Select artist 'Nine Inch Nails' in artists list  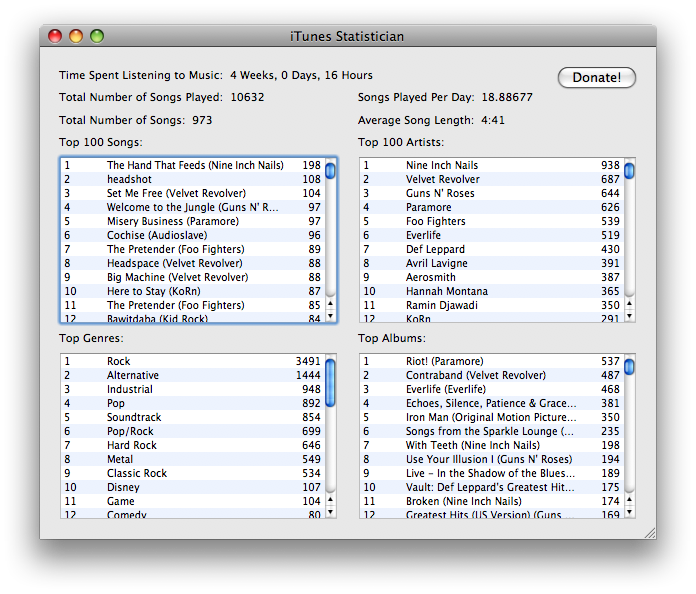coord(492,165)
